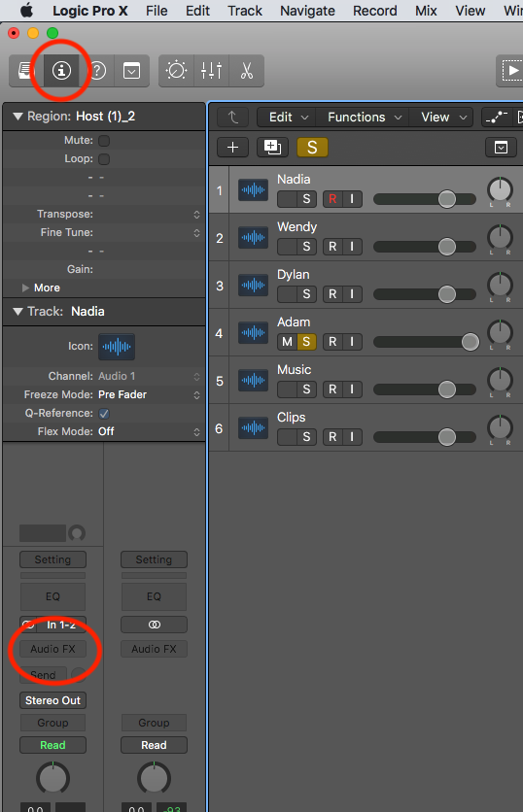Open the tracks area Edit dropdown
The image size is (523, 812).
click(288, 118)
